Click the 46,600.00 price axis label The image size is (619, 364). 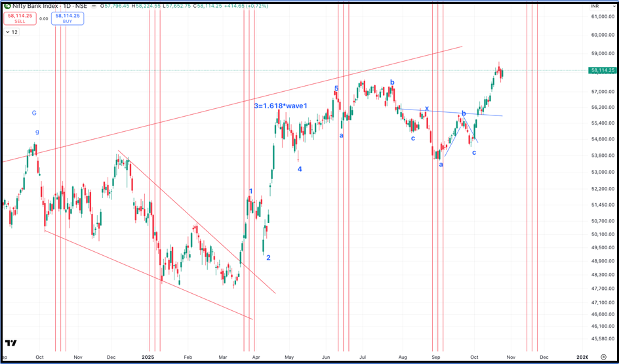point(604,314)
